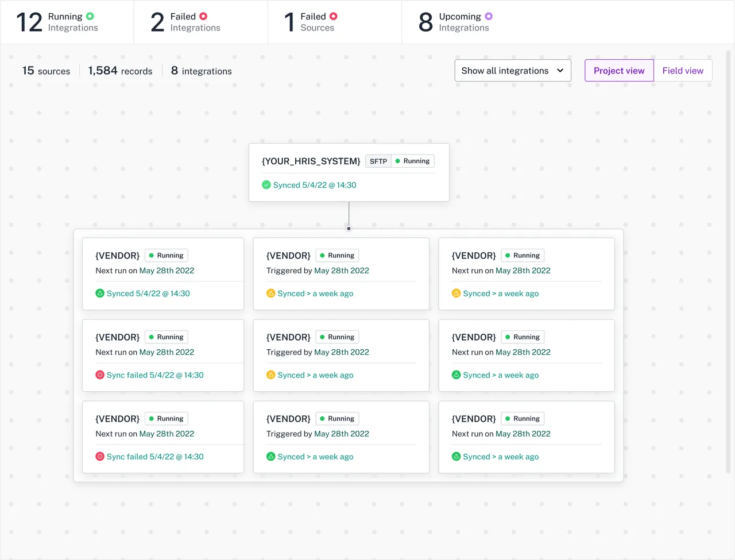Screen dimensions: 735x560
Task: Click yellow warning icon on right-column Next run vendor
Action: pos(457,293)
